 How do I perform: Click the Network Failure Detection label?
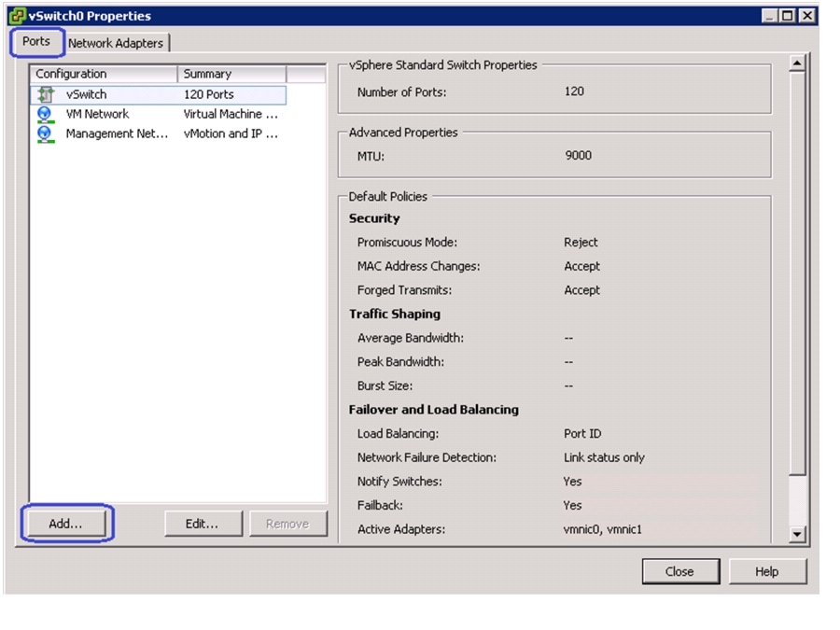[x=427, y=458]
